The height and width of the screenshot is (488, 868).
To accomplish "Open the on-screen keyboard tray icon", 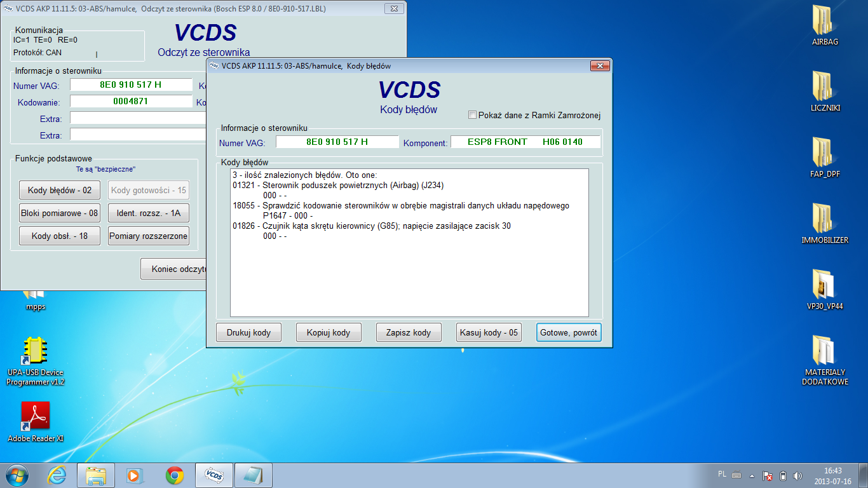I will click(x=736, y=475).
